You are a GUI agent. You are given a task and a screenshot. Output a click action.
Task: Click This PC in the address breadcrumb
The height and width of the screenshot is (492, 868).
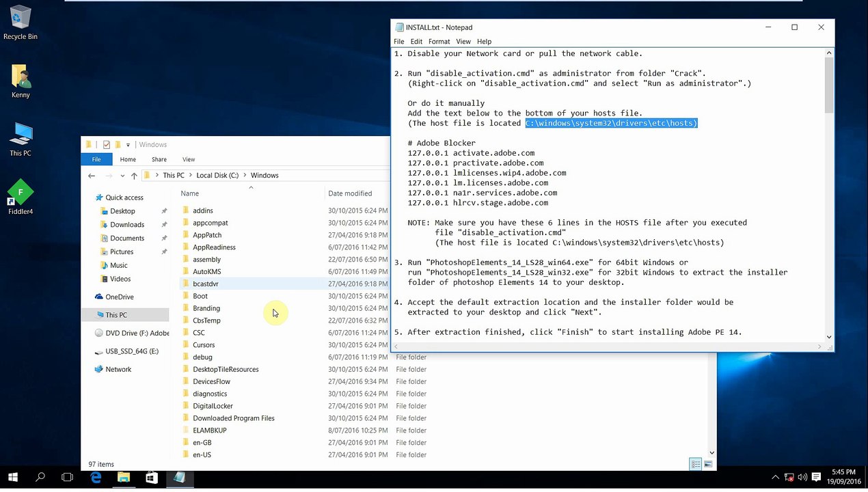click(x=174, y=176)
